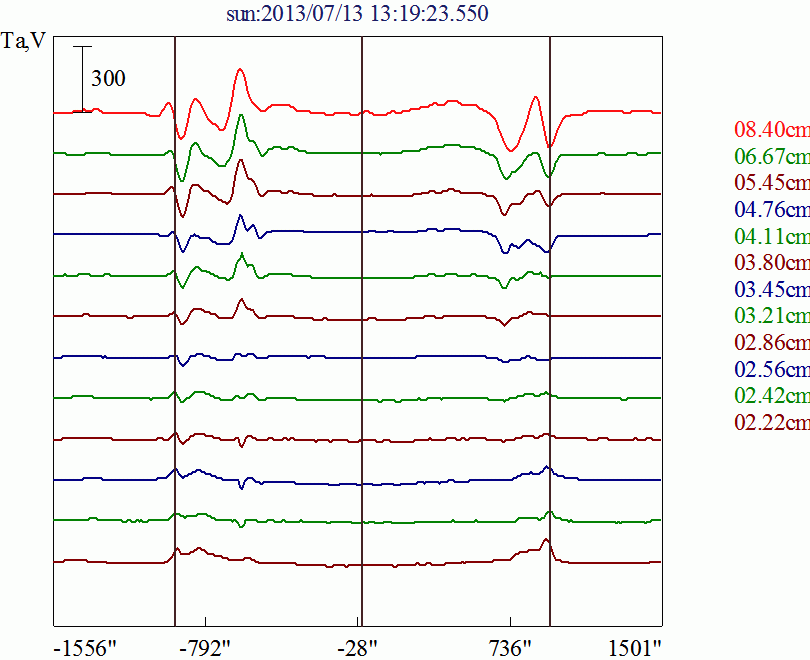The image size is (810, 660).
Task: Click the -1556" x-axis label
Action: (x=86, y=649)
